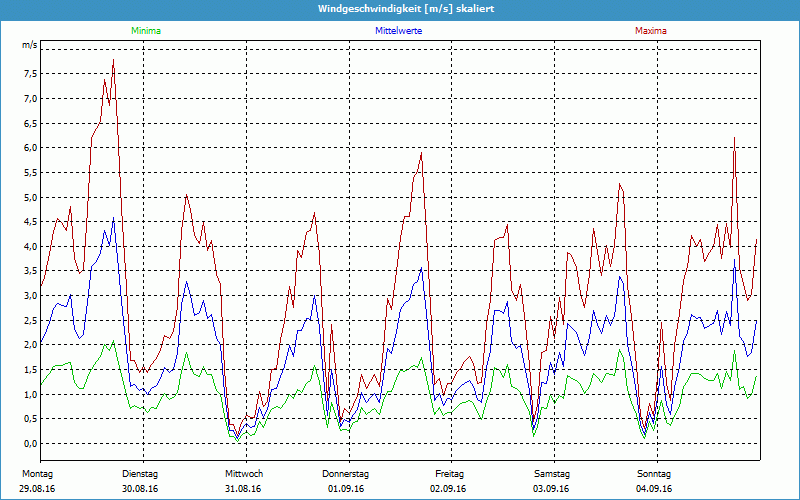
Task: Click the 3,0 y-axis value
Action: (30, 296)
